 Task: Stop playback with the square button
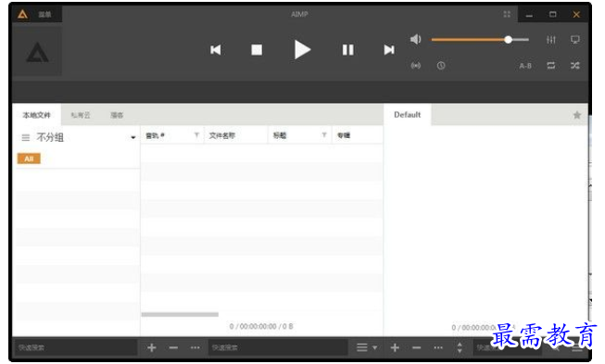click(257, 50)
